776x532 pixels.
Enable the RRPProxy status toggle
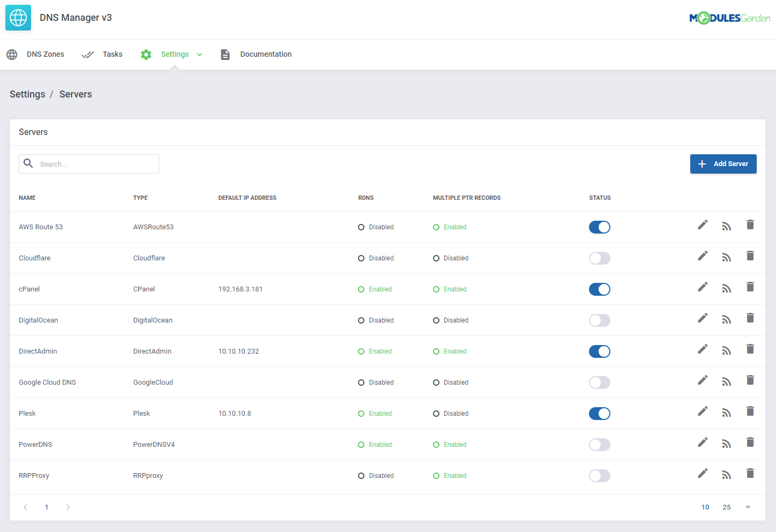(x=600, y=476)
